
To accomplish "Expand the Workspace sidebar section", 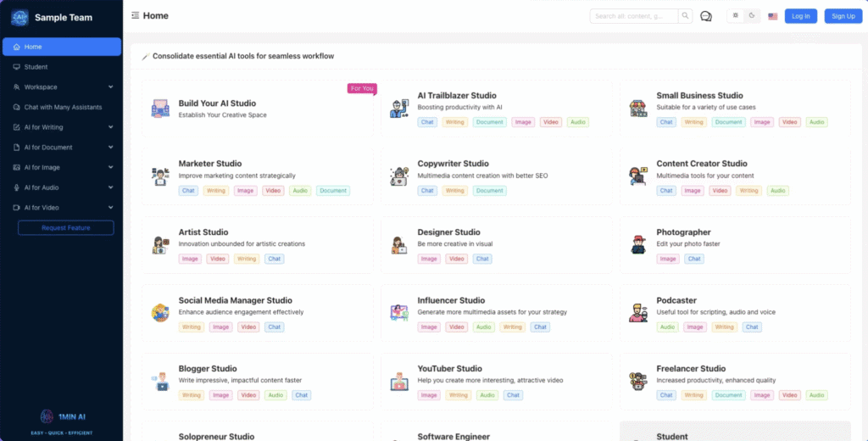I will (x=110, y=87).
